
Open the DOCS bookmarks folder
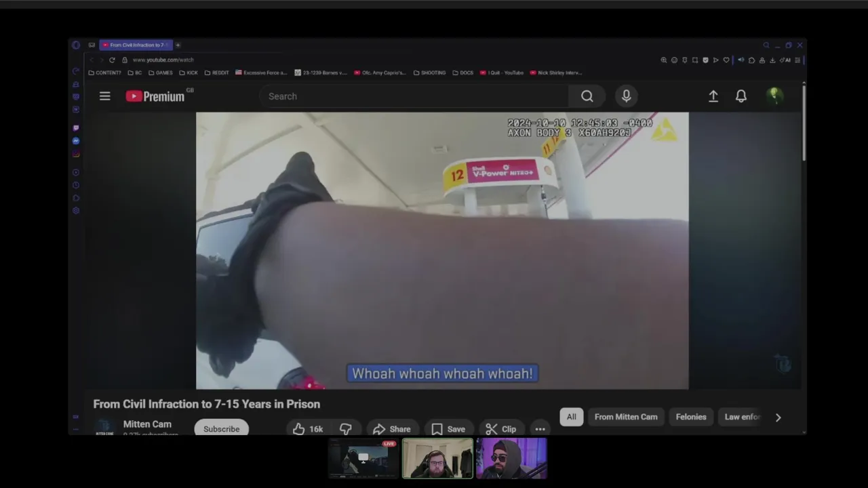pyautogui.click(x=462, y=73)
